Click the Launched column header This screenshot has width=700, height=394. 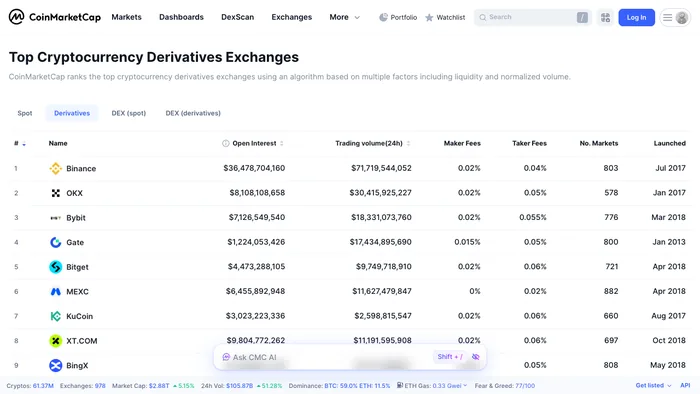tap(670, 143)
